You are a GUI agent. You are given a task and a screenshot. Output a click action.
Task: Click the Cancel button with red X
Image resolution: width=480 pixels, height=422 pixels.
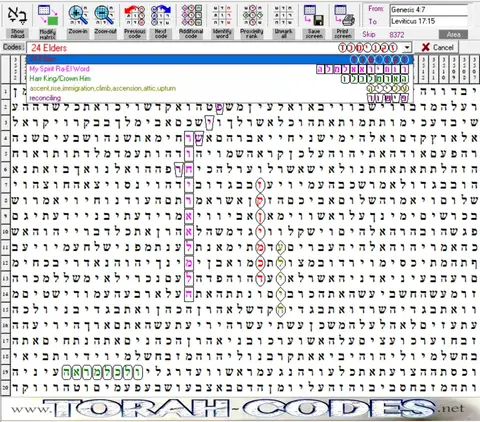point(437,47)
